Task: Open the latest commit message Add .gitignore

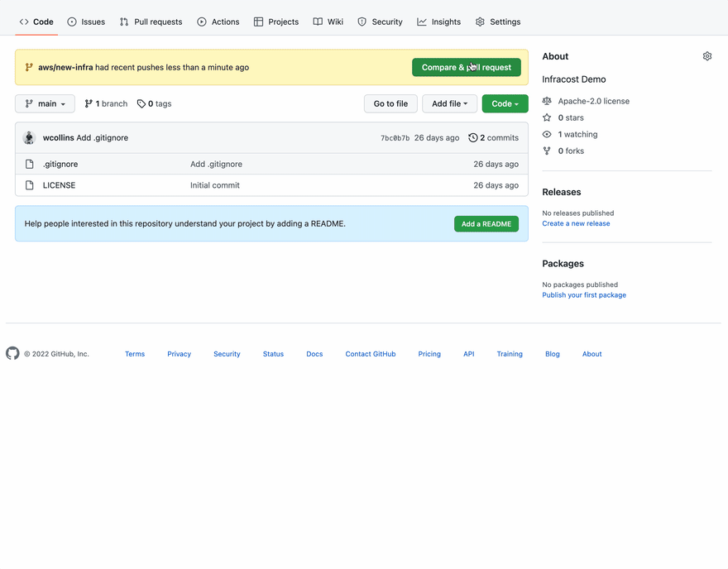Action: (x=102, y=138)
